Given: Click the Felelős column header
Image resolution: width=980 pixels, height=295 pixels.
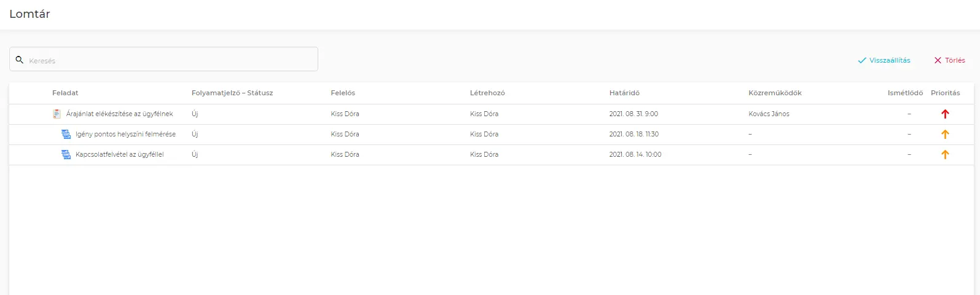Looking at the screenshot, I should [343, 93].
